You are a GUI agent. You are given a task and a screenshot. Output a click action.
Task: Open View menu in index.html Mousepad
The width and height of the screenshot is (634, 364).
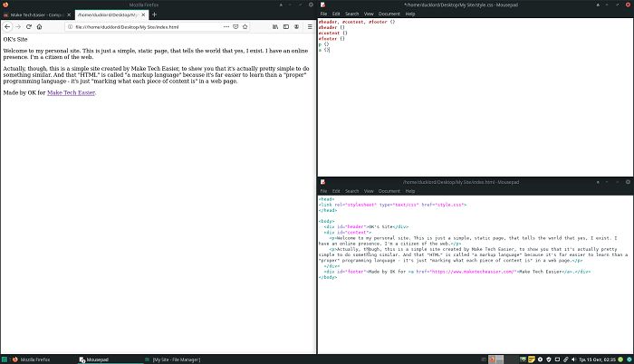click(x=369, y=191)
